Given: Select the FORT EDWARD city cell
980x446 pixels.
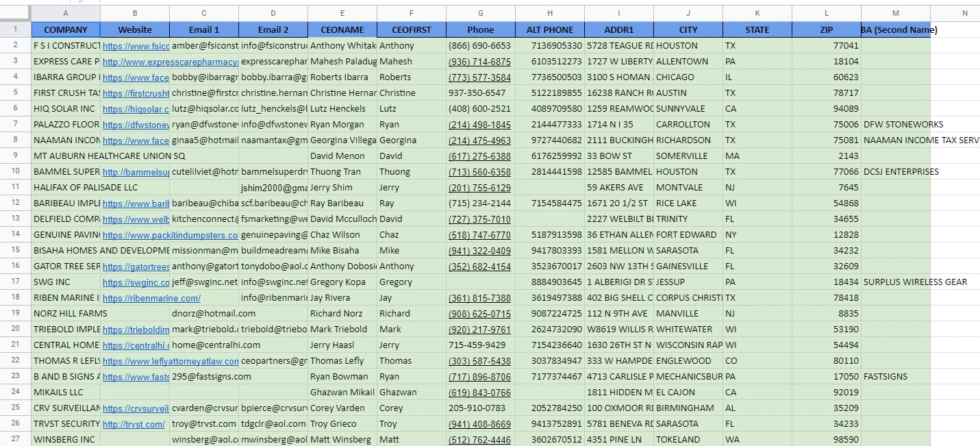Looking at the screenshot, I should (x=688, y=235).
